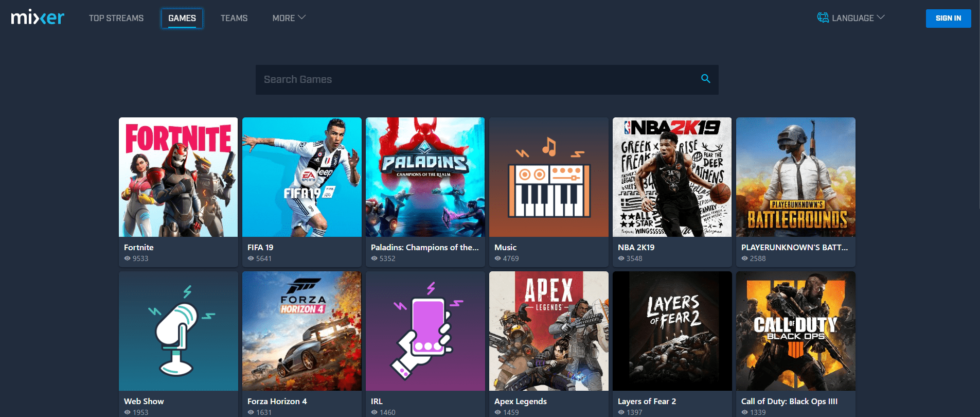
Task: Click Call of Duty: Black Ops IIII title
Action: click(x=790, y=402)
